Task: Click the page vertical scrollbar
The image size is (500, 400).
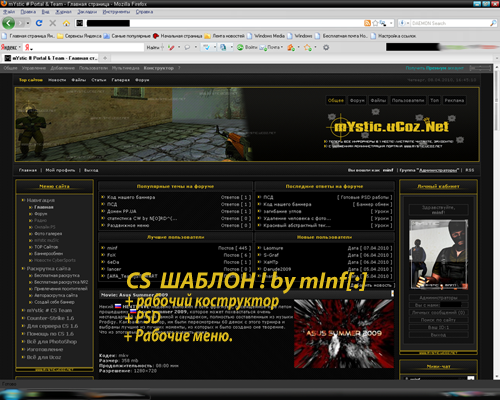Action: coord(496,222)
